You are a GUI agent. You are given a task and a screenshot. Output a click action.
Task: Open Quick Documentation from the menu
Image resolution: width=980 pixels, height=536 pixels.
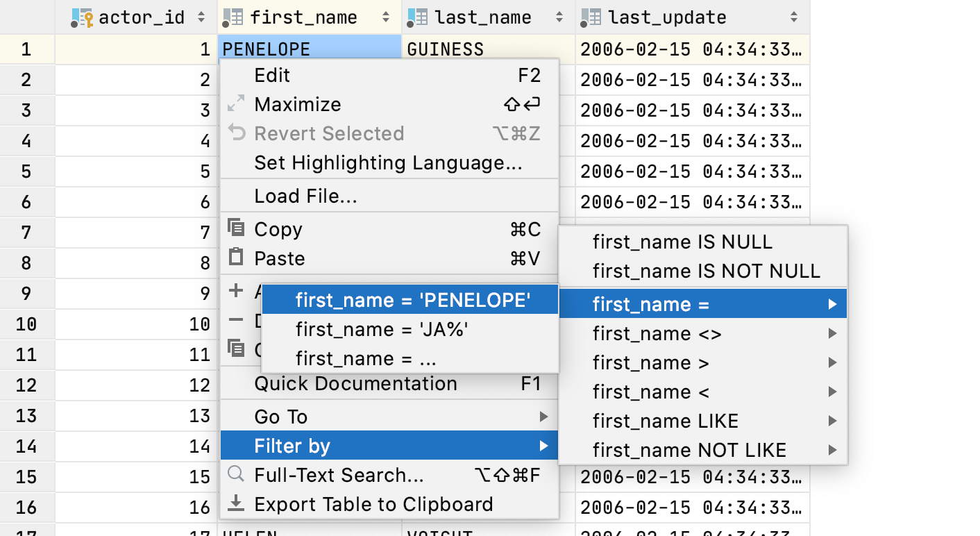pos(356,383)
